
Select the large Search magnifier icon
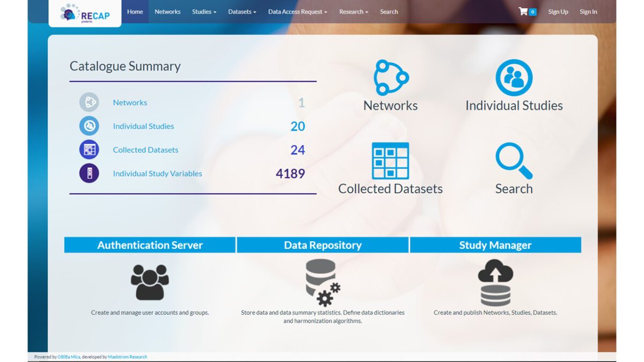pos(514,161)
